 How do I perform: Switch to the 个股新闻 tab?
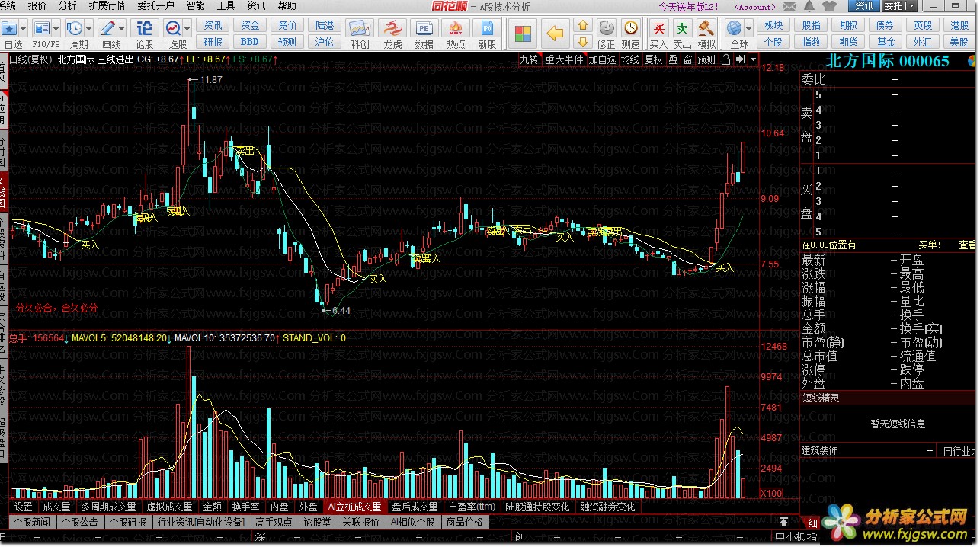(32, 522)
